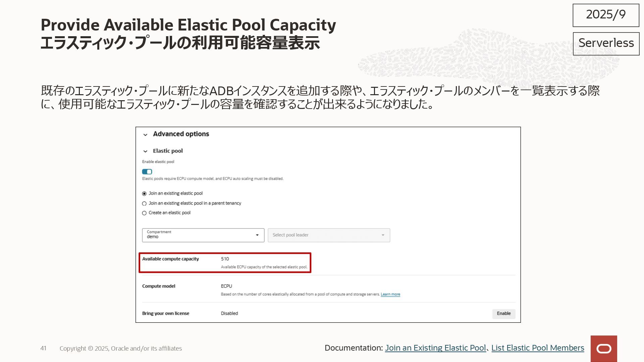Image resolution: width=644 pixels, height=362 pixels.
Task: Click the pool leader dropdown arrow
Action: pyautogui.click(x=383, y=235)
